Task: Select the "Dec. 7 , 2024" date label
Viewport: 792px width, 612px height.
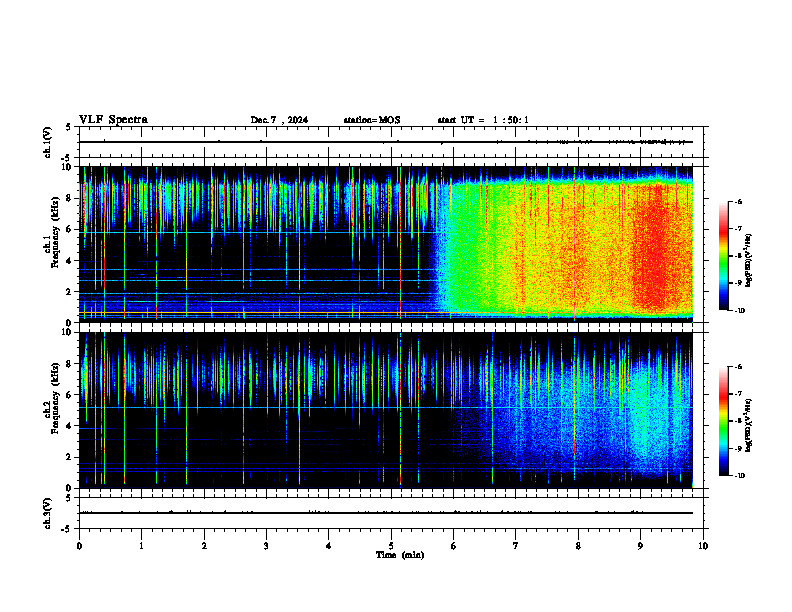Action: click(x=279, y=120)
